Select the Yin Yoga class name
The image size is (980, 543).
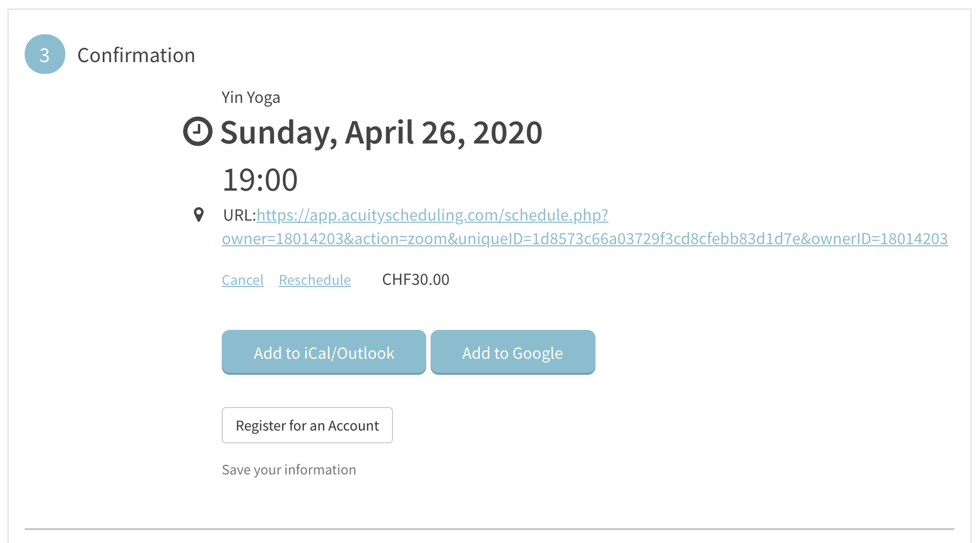pos(251,97)
